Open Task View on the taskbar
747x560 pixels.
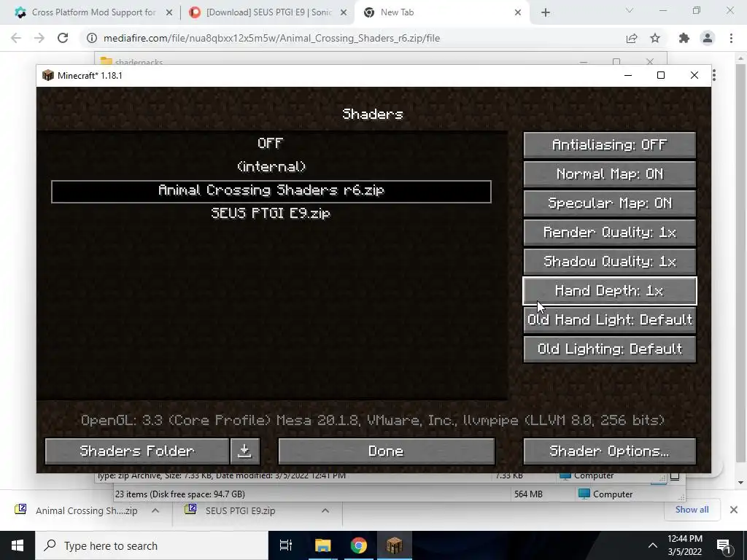(286, 545)
